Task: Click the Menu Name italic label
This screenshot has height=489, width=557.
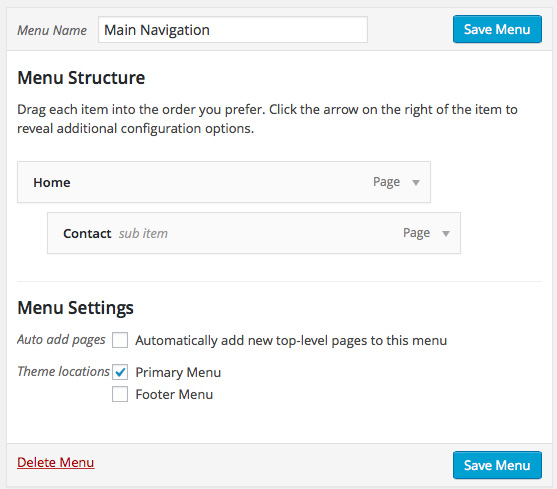Action: pos(52,30)
